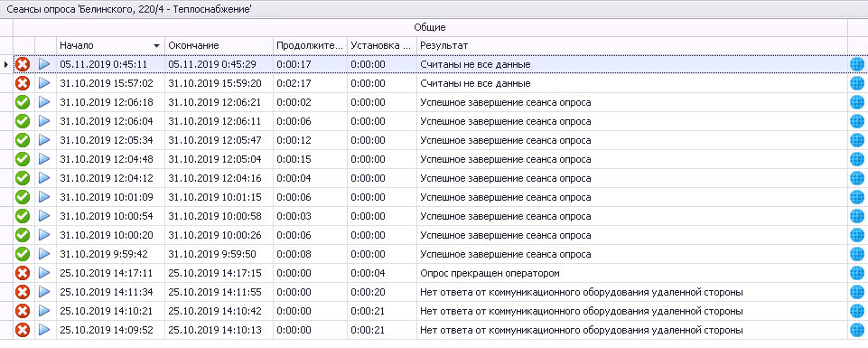This screenshot has width=868, height=348.
Task: Click the play arrow for session 31.10.2019 15:57:02
Action: pyautogui.click(x=45, y=84)
